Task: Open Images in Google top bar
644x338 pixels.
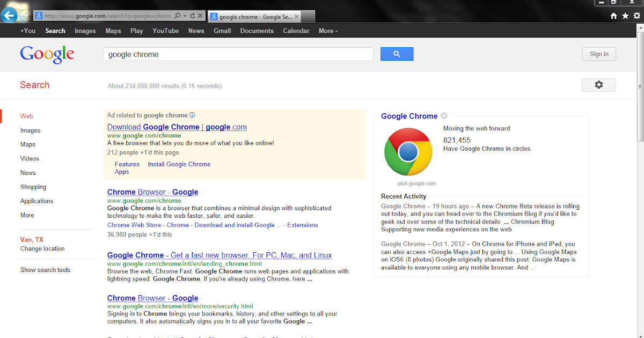Action: (85, 31)
